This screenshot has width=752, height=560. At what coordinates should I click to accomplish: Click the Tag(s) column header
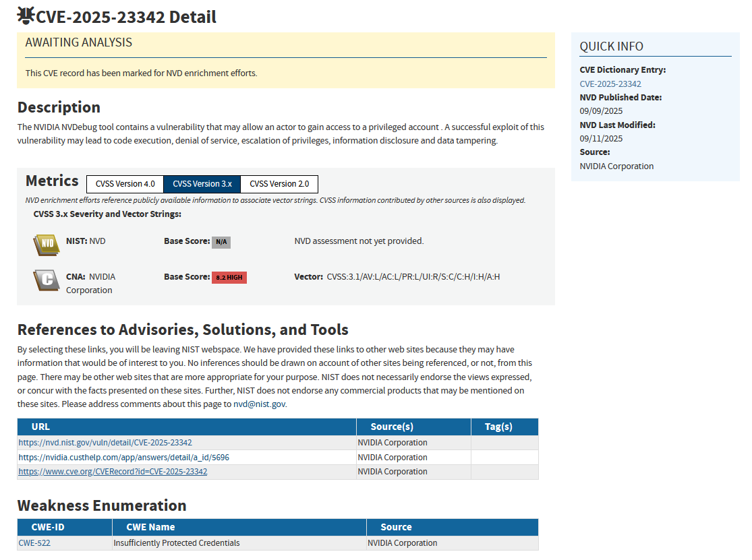point(498,427)
